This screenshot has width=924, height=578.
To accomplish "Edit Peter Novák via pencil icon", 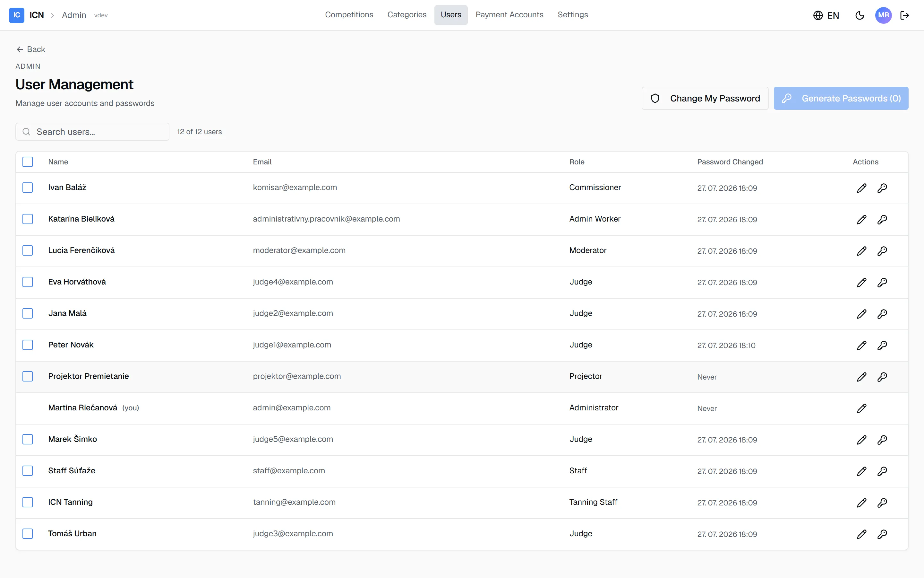I will click(861, 345).
